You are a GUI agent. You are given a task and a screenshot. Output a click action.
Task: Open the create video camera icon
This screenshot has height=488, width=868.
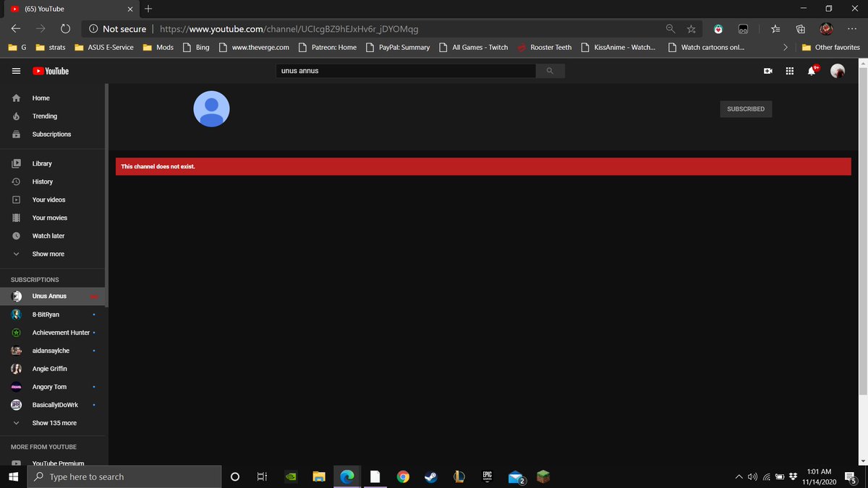click(767, 71)
